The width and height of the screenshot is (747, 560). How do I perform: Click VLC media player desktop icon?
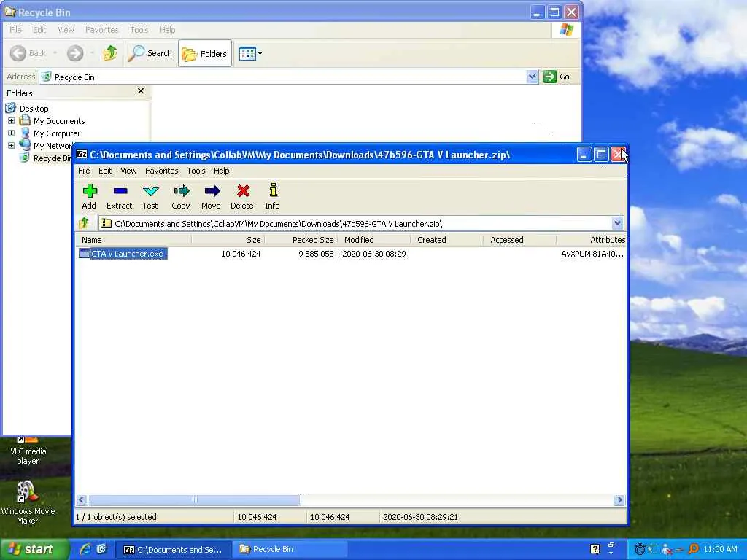[28, 451]
